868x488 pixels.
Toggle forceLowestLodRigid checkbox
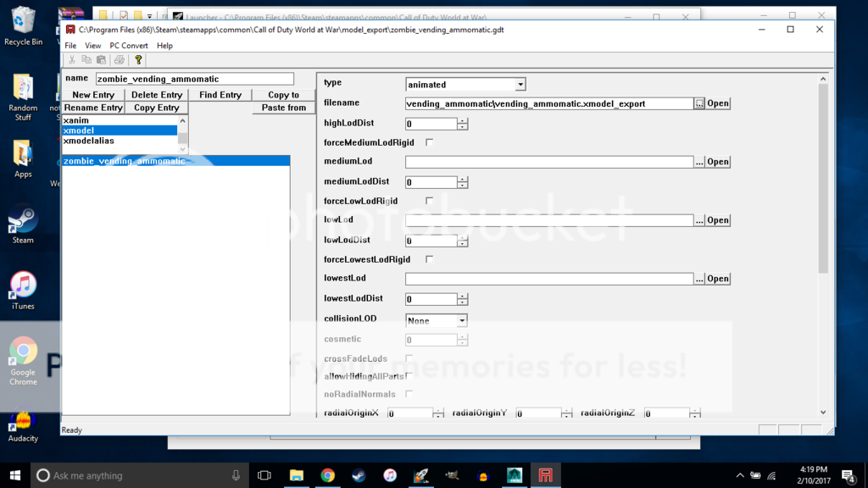(429, 259)
